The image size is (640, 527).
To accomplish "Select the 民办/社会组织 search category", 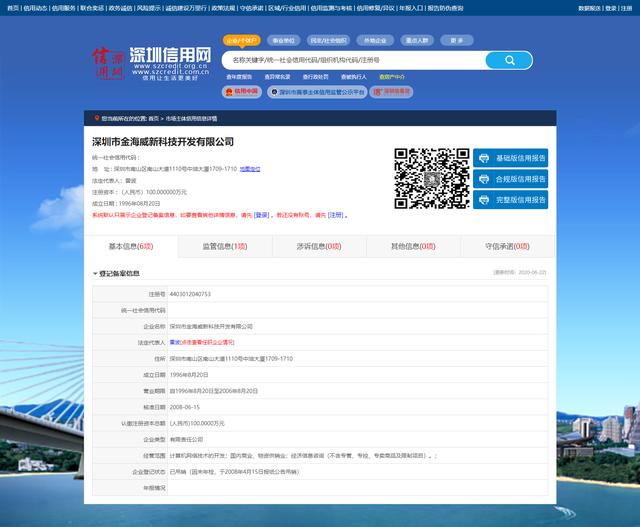I will point(328,40).
